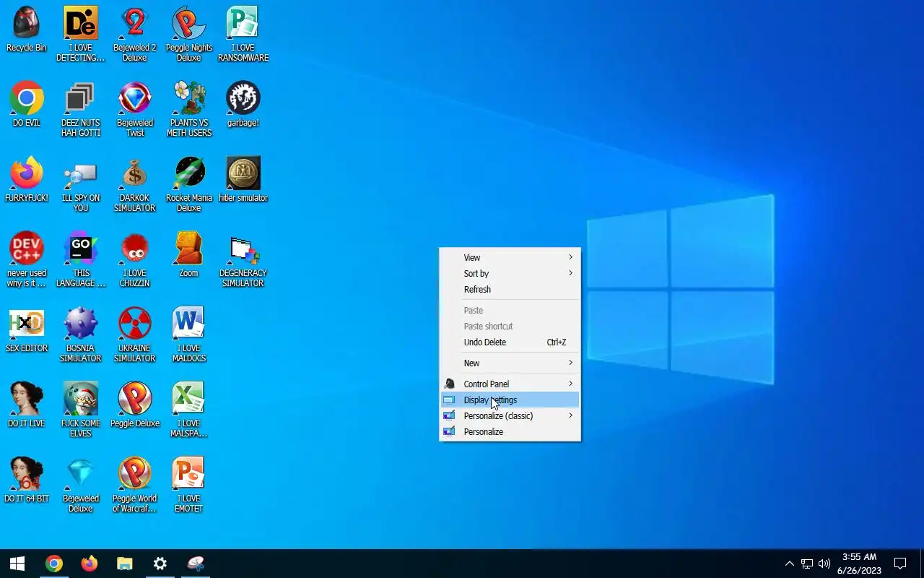The width and height of the screenshot is (924, 578).
Task: Open the Excel 'I LOVE MALSPA...' shortcut
Action: [189, 410]
